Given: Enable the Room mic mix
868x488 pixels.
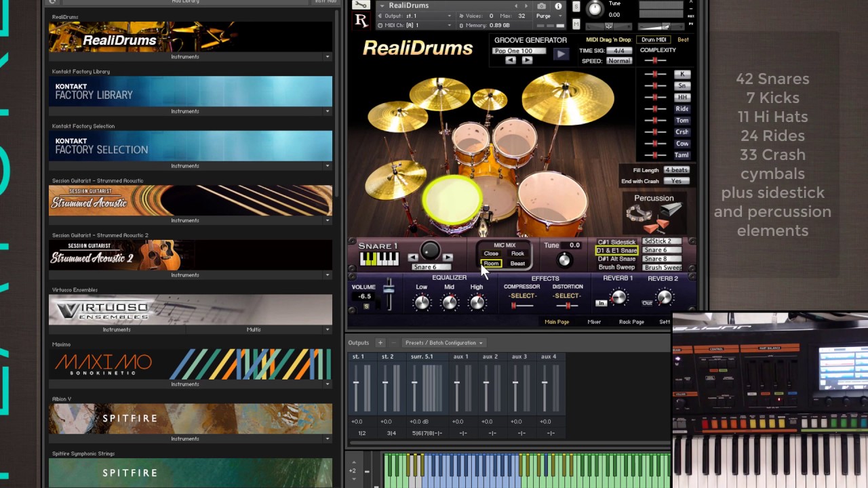Looking at the screenshot, I should (491, 264).
